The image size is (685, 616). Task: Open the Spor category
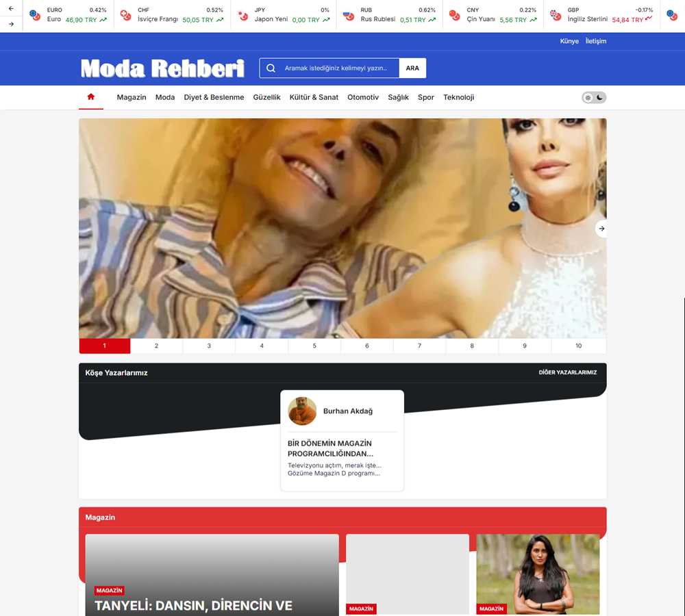(426, 97)
